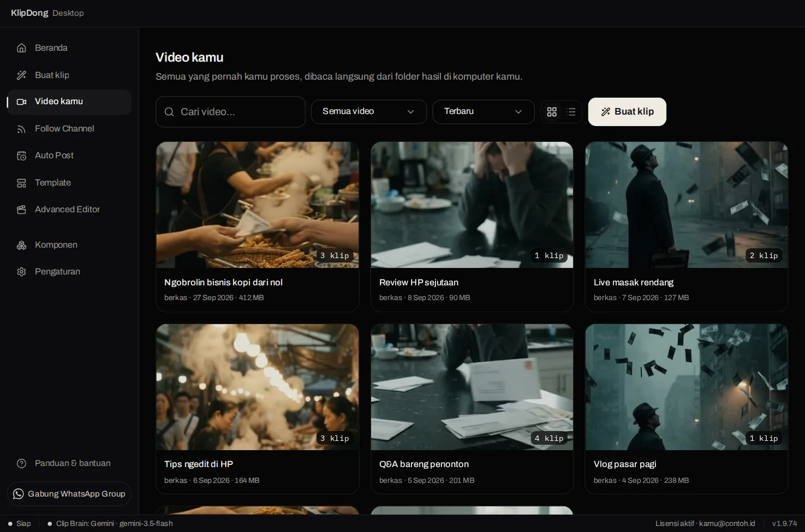Click the Follow Channel feed icon

click(x=21, y=129)
